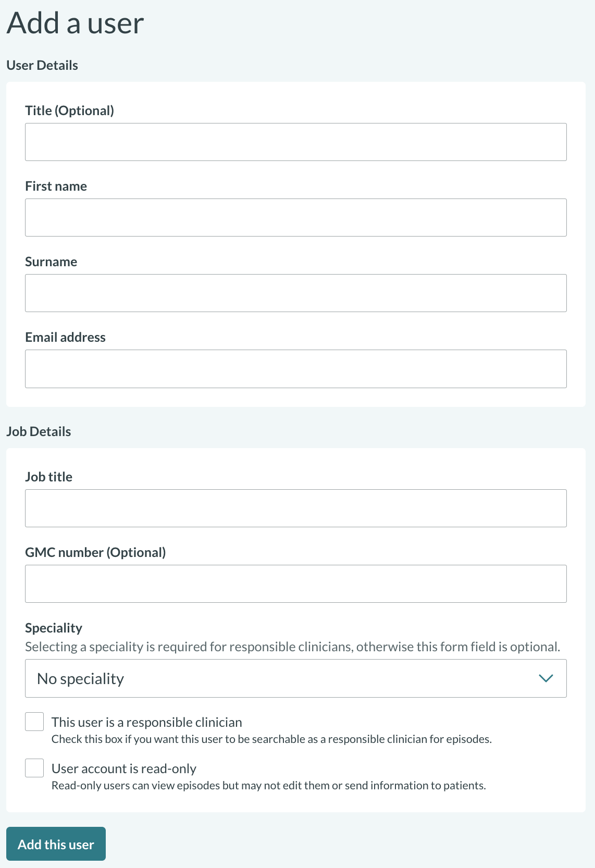The height and width of the screenshot is (868, 595).
Task: Click the chevron arrow in Speciality select
Action: coord(546,678)
